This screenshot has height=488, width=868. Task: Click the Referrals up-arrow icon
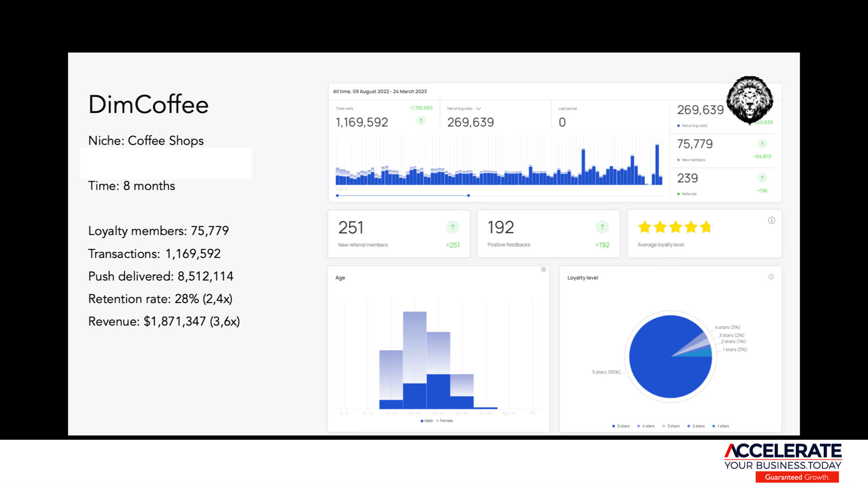pos(762,178)
